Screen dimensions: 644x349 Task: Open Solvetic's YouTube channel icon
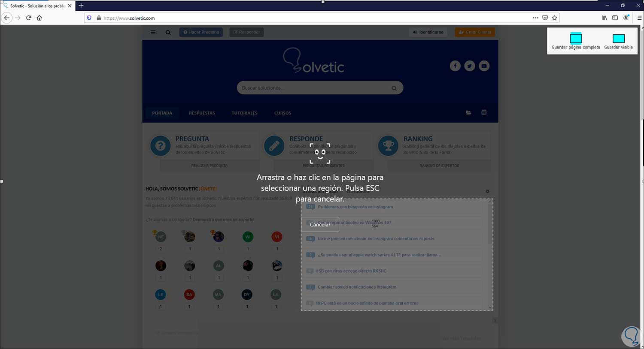484,66
